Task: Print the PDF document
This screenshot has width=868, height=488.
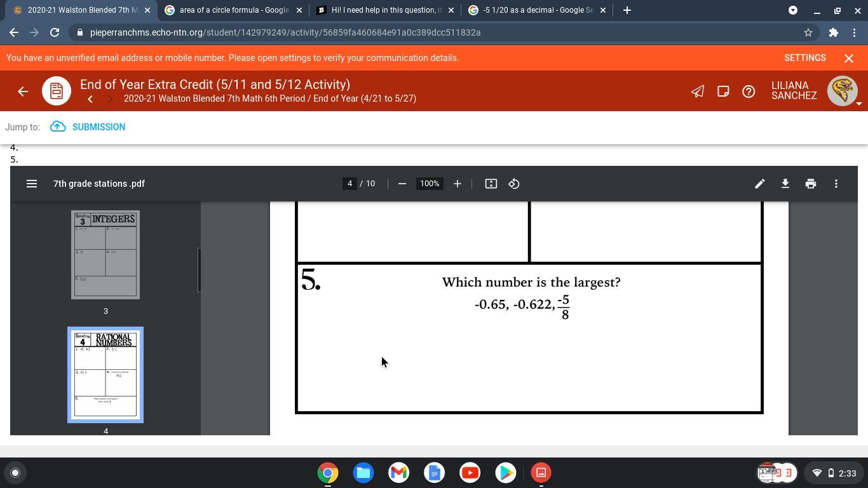Action: click(x=810, y=184)
